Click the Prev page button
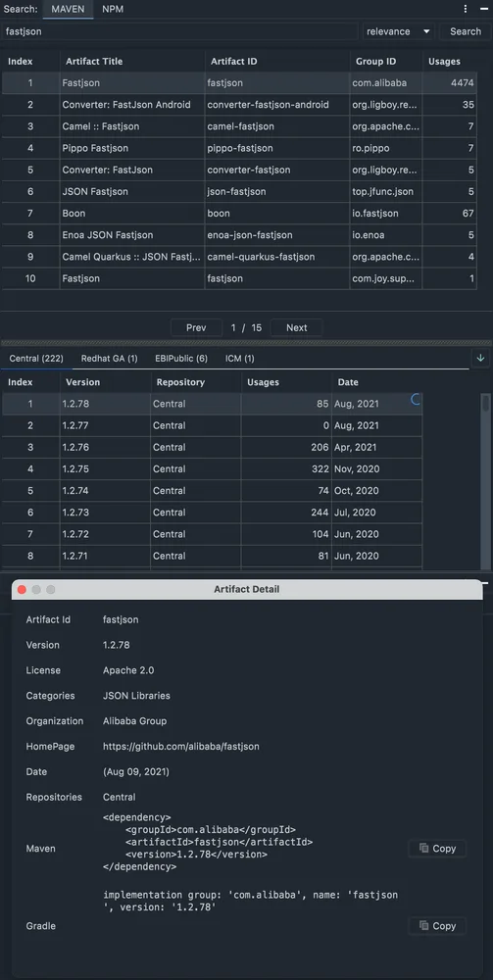 tap(196, 327)
